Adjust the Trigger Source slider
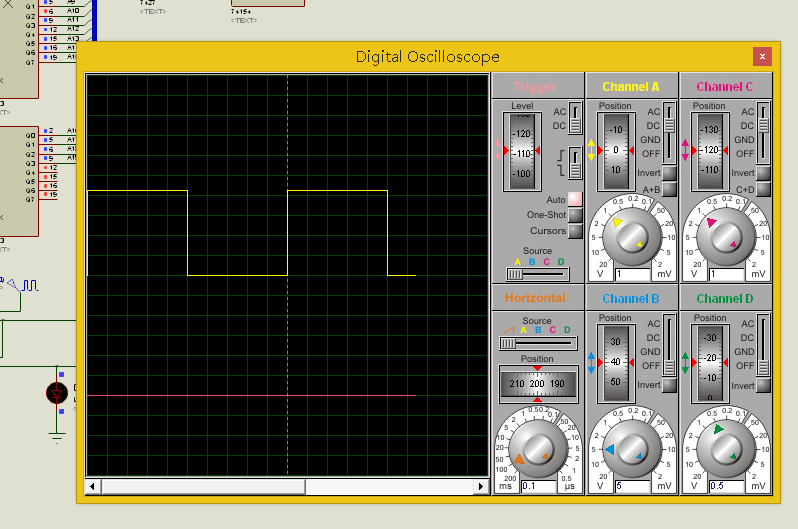Viewport: 798px width, 529px height. pyautogui.click(x=538, y=274)
